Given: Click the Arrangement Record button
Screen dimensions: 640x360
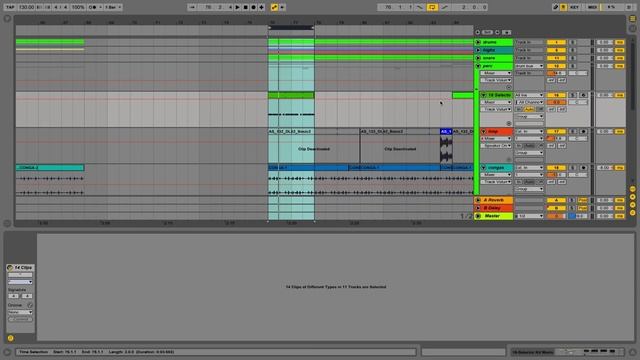Looking at the screenshot, I should point(253,7).
